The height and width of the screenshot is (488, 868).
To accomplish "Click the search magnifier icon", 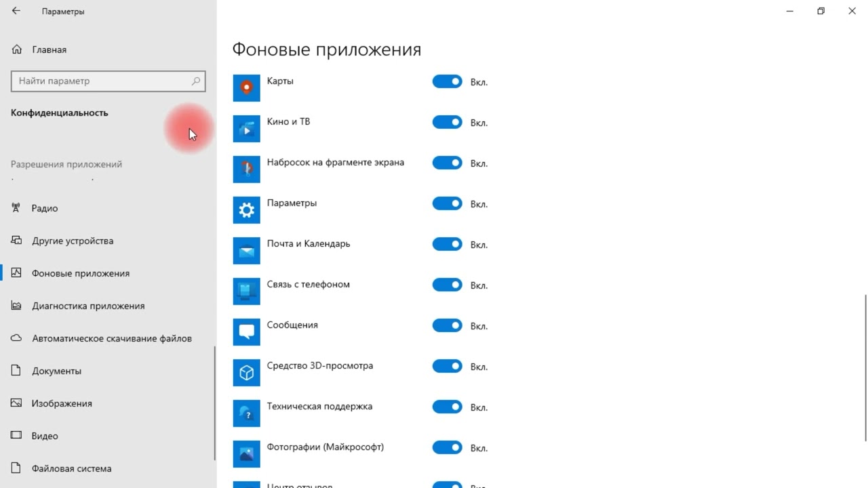I will tap(196, 81).
